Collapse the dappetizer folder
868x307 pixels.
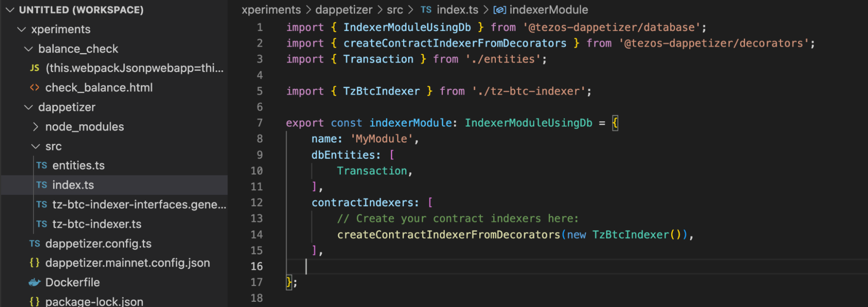(x=29, y=107)
